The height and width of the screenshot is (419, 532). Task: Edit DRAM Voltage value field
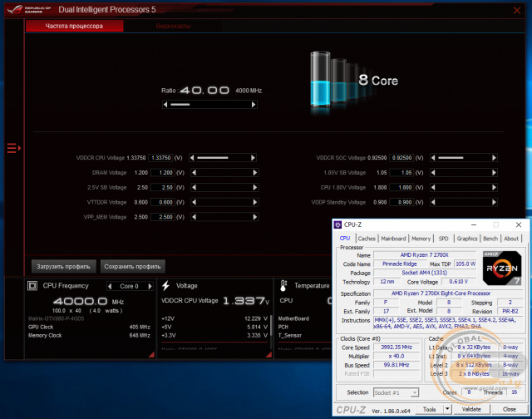163,173
